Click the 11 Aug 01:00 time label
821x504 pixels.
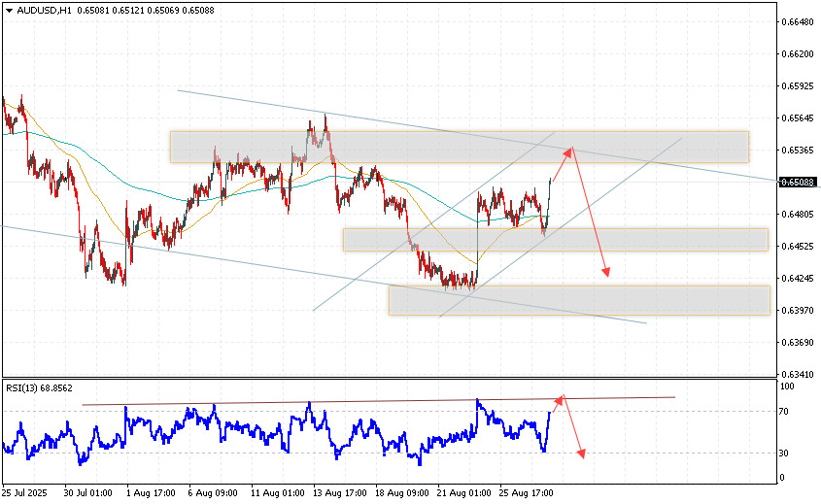point(277,493)
